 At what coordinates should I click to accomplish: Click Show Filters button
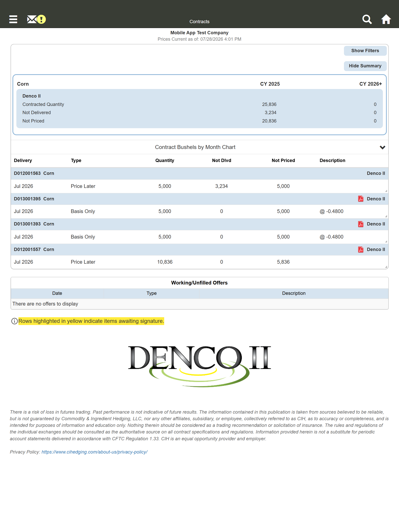coord(365,51)
